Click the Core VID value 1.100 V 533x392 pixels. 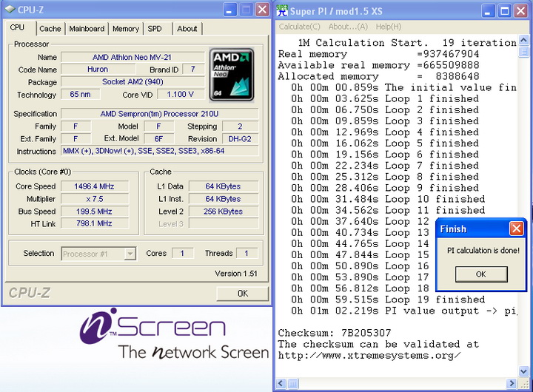[180, 95]
